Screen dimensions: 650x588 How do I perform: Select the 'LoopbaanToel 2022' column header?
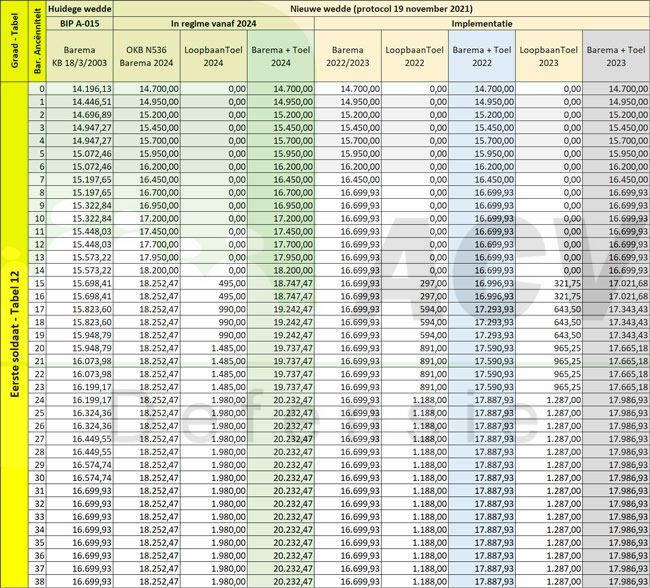[415, 56]
